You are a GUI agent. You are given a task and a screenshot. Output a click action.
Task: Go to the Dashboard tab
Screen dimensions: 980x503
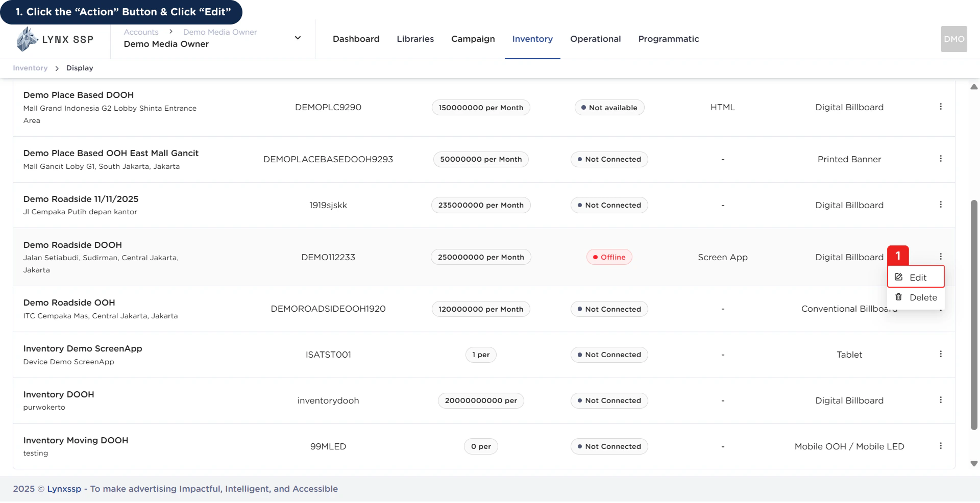(356, 39)
